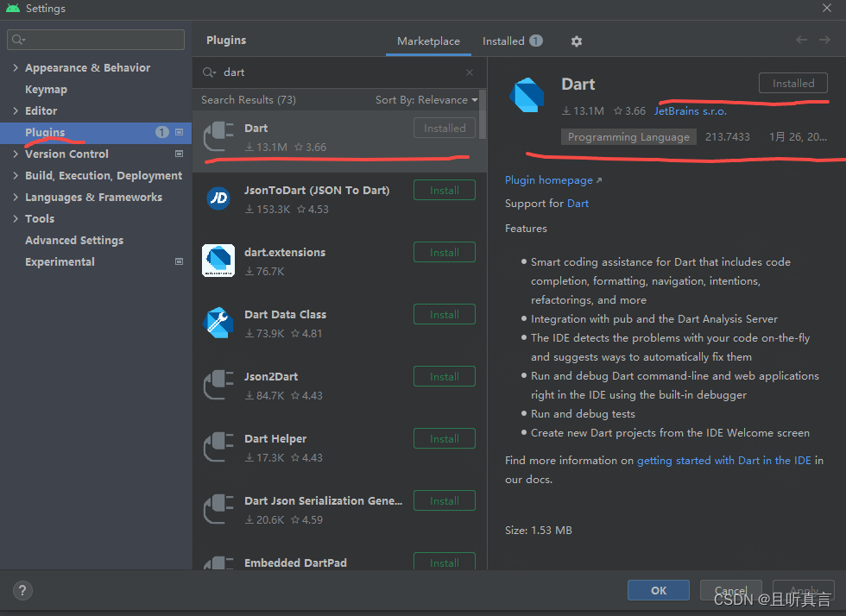Image resolution: width=846 pixels, height=616 pixels.
Task: Click the JsonToDart plugin icon
Action: point(218,198)
